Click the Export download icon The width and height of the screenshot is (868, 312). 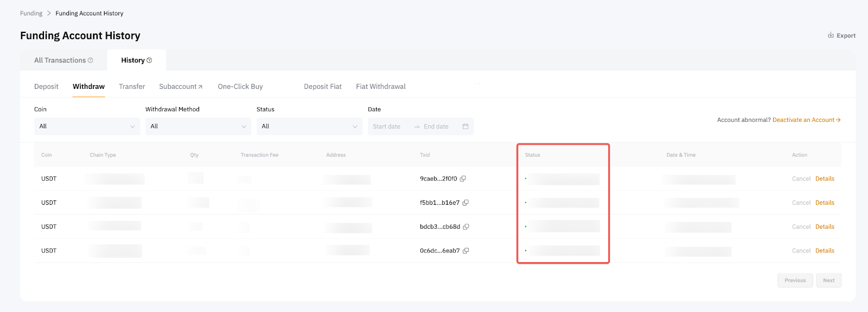[x=831, y=35]
